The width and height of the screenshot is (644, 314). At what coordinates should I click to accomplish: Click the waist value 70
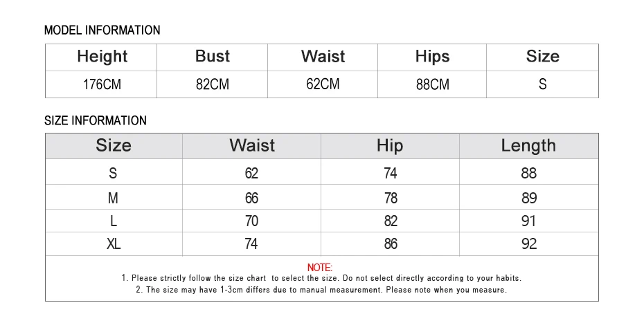pyautogui.click(x=251, y=221)
